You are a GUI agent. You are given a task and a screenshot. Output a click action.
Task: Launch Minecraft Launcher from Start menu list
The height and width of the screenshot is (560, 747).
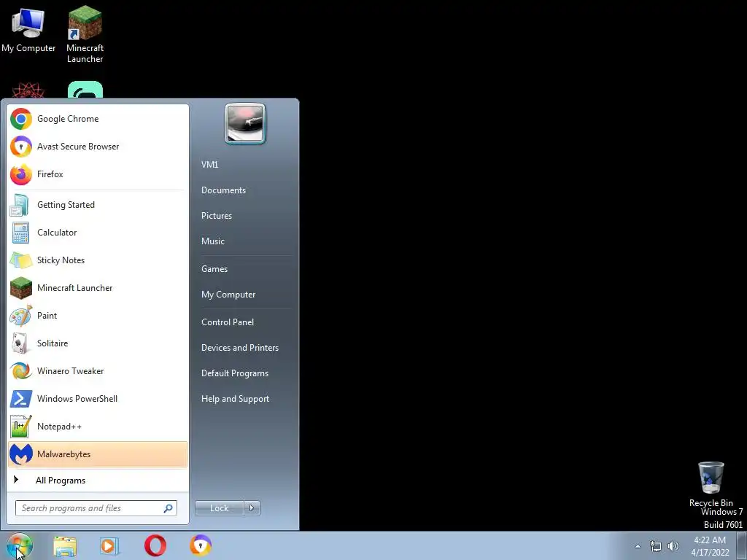pyautogui.click(x=98, y=287)
